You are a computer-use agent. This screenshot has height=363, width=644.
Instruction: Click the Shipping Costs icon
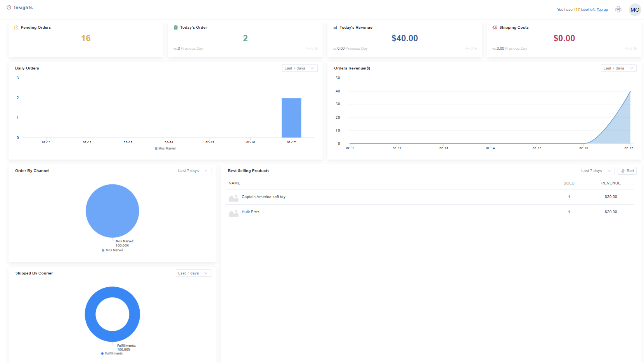point(495,28)
